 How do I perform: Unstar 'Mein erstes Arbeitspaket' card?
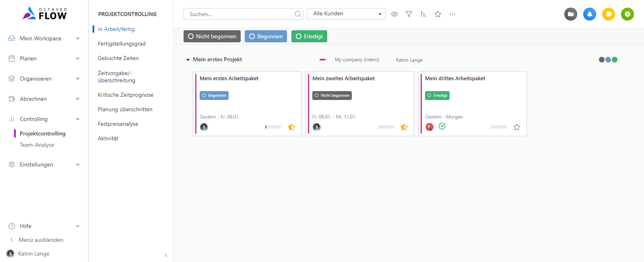291,127
